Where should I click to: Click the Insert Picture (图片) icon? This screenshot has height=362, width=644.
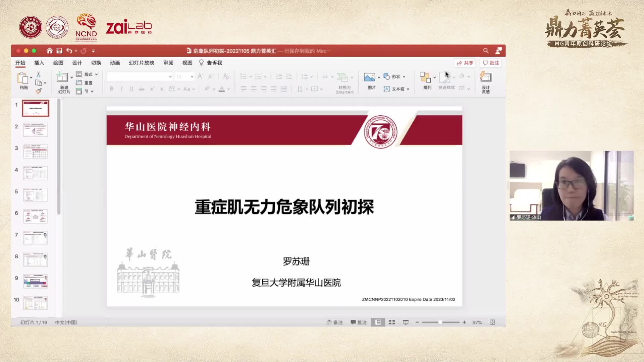coord(369,78)
